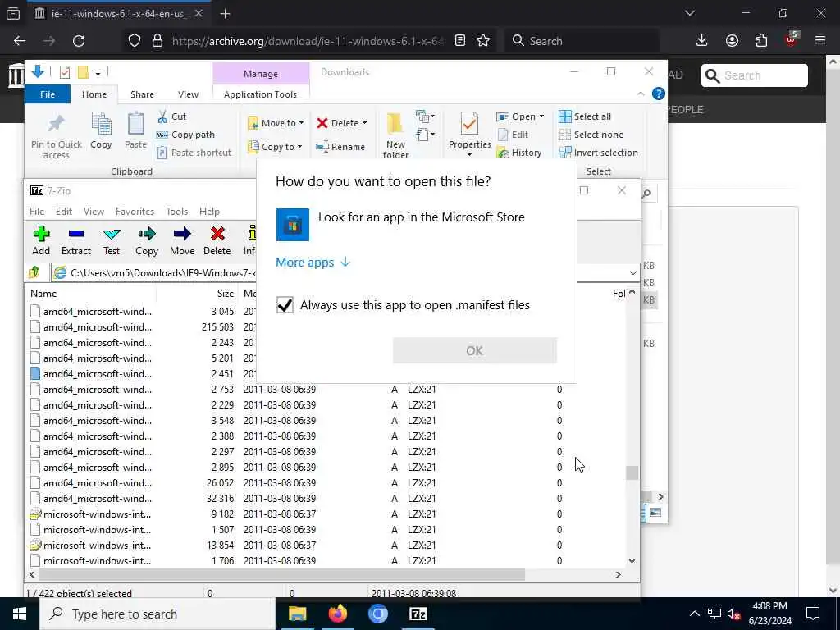
Task: Open 7-Zip Help menu
Action: pyautogui.click(x=209, y=212)
